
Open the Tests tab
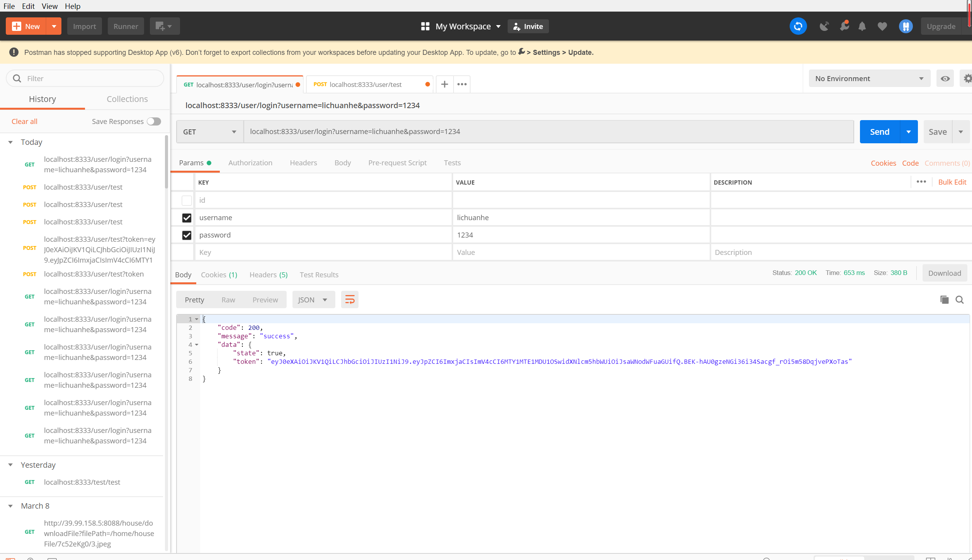(x=452, y=163)
